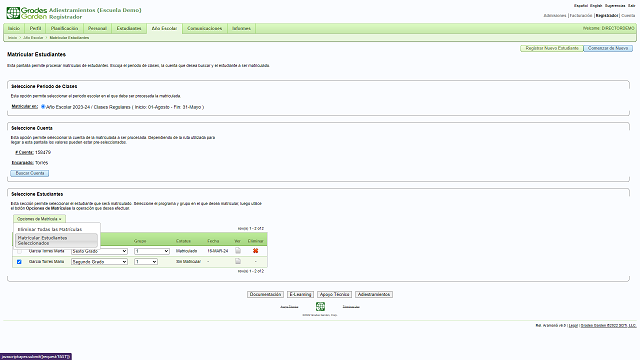Open the Estudiantes tab
The image size is (640, 360).
click(x=129, y=28)
